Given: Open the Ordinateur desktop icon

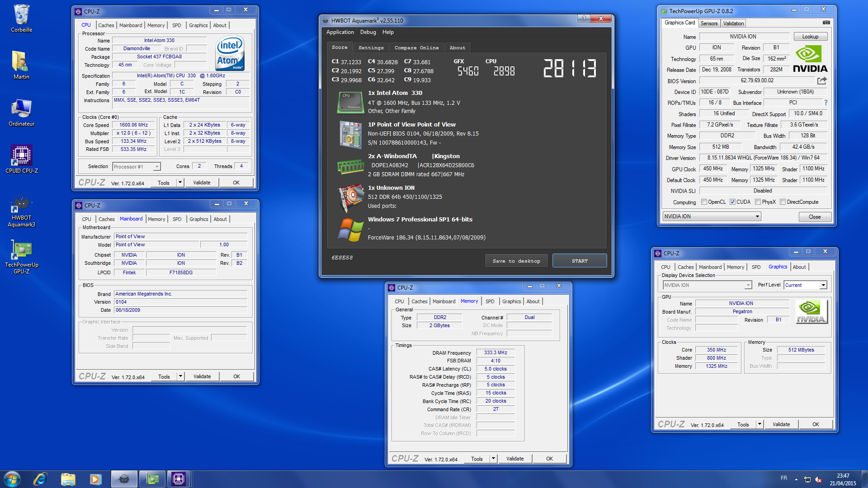Looking at the screenshot, I should (x=21, y=113).
